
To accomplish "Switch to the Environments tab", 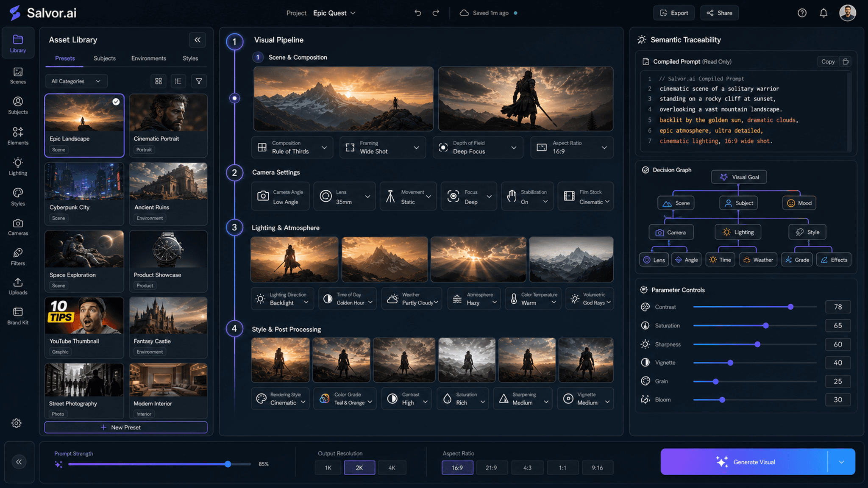I will tap(149, 58).
